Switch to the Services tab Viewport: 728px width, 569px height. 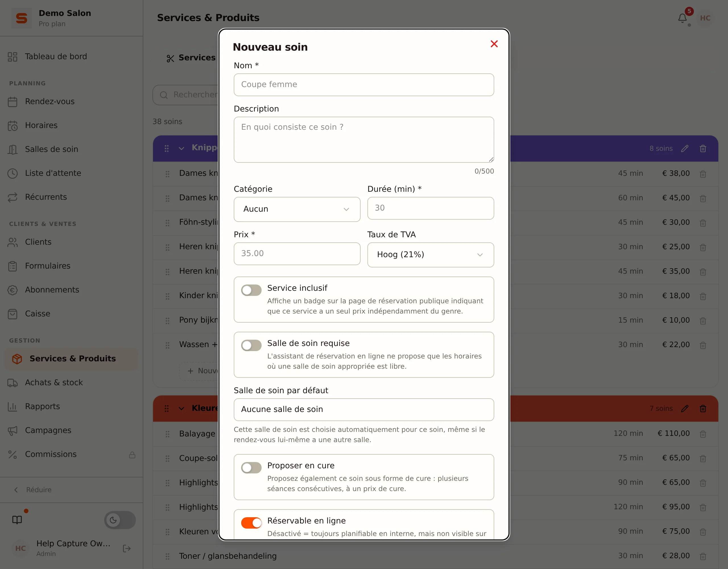click(x=191, y=58)
